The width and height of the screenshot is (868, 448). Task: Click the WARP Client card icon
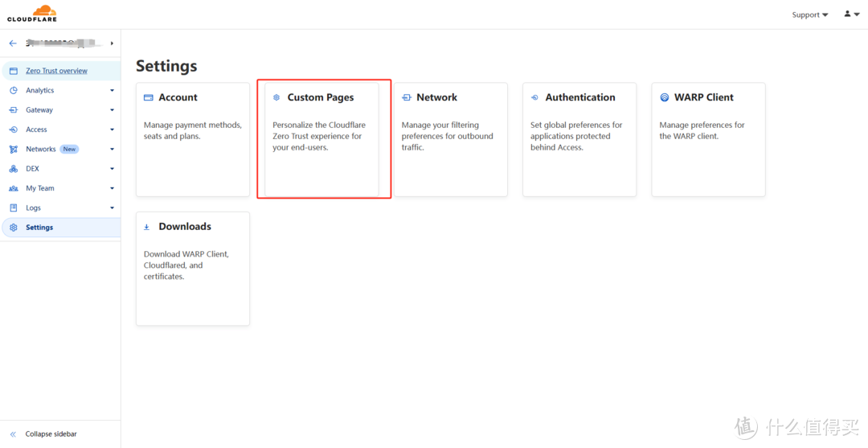(665, 97)
